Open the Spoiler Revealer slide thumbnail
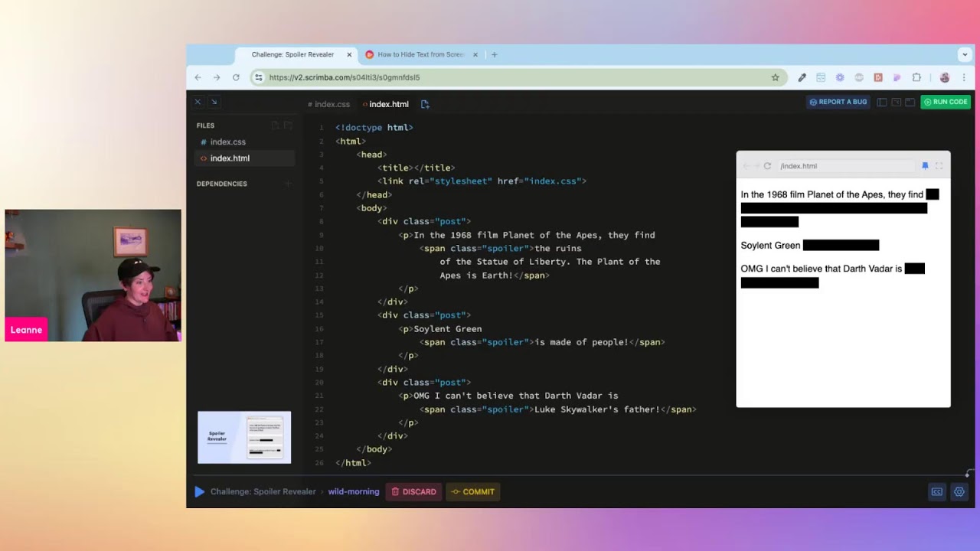 [244, 438]
